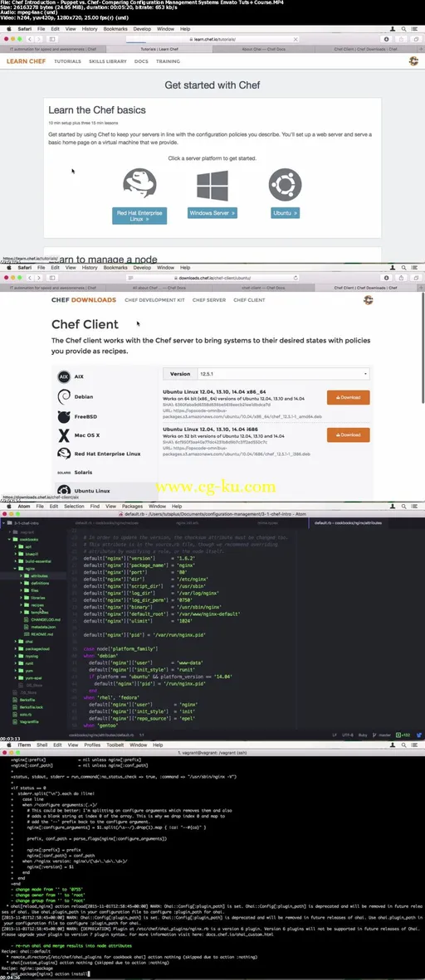Switch to 'default.rb — cookbooks/nginx/attributes' Atom tab
The width and height of the screenshot is (425, 980).
point(348,522)
